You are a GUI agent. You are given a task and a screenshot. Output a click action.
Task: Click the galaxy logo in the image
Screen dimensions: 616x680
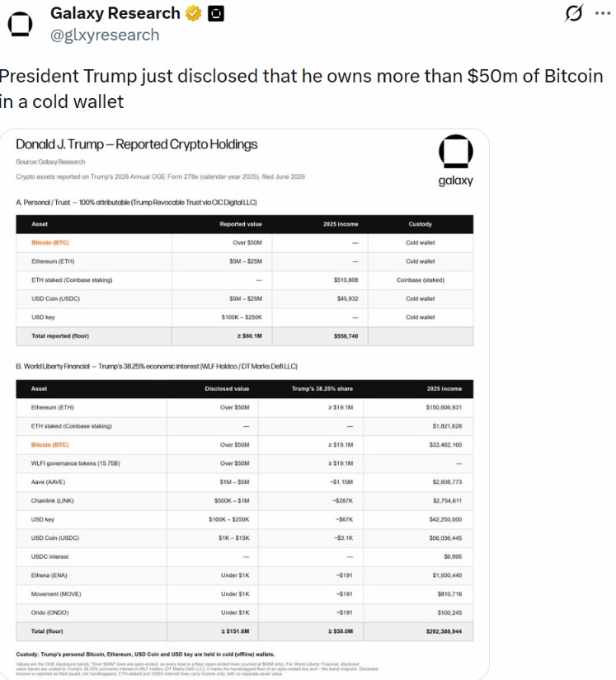[x=455, y=161]
